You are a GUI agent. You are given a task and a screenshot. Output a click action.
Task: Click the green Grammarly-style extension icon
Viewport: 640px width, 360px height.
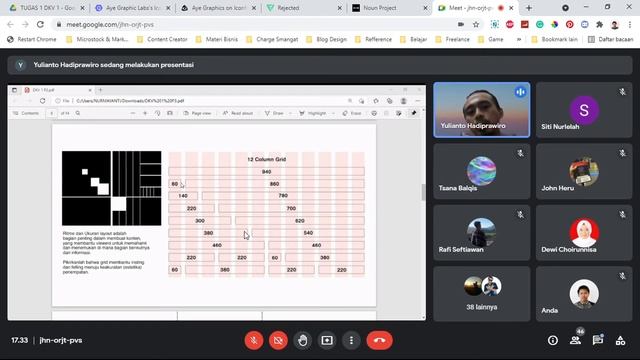point(540,24)
